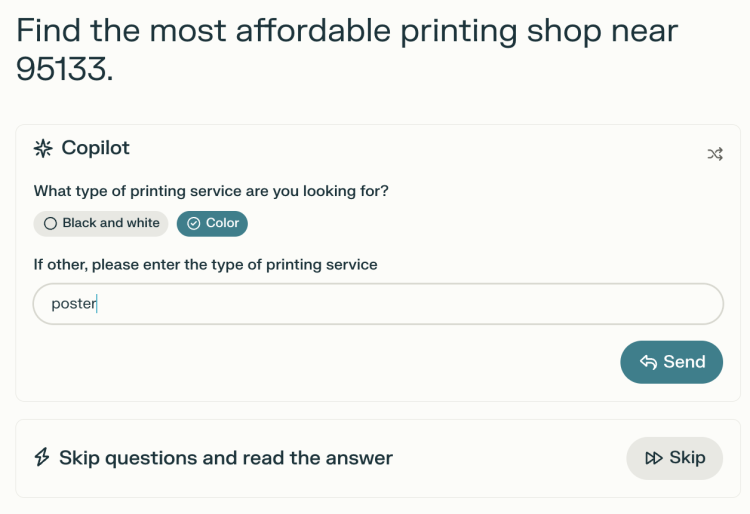Click the shuffle arrows icon in Copilot card
The image size is (750, 514).
(x=715, y=154)
